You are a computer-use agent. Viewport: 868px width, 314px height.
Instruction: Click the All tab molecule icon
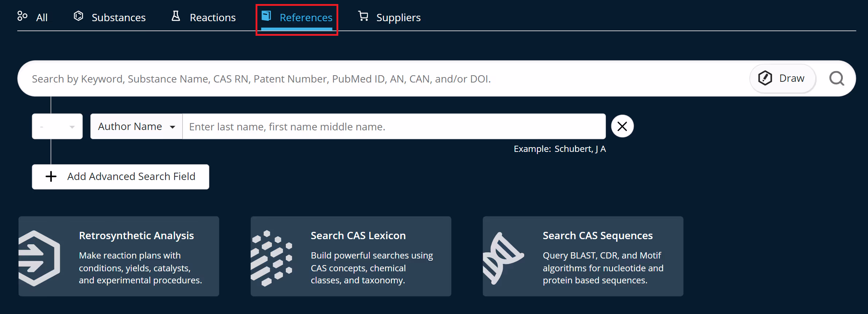(22, 16)
